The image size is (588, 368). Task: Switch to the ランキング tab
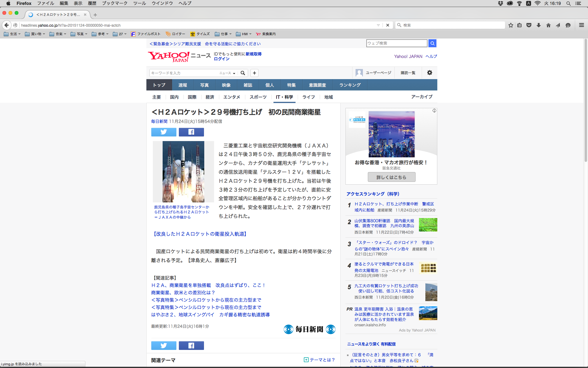coord(350,85)
